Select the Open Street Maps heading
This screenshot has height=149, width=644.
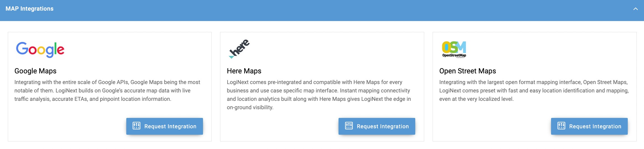467,71
